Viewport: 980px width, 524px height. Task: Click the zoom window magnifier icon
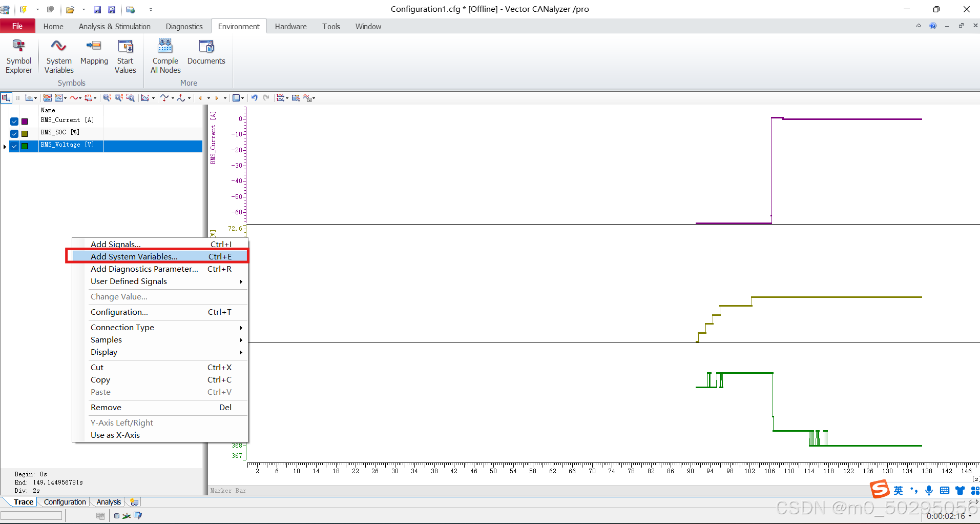point(130,98)
